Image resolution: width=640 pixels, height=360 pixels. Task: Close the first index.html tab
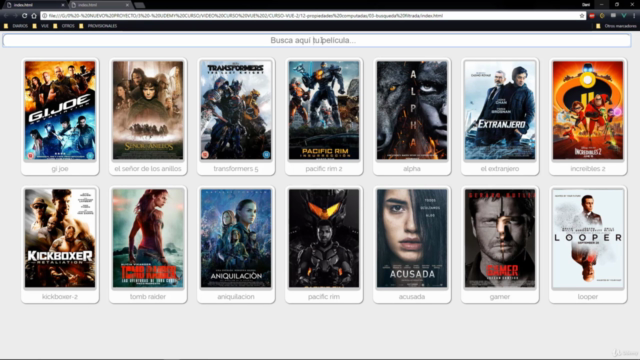tap(63, 5)
